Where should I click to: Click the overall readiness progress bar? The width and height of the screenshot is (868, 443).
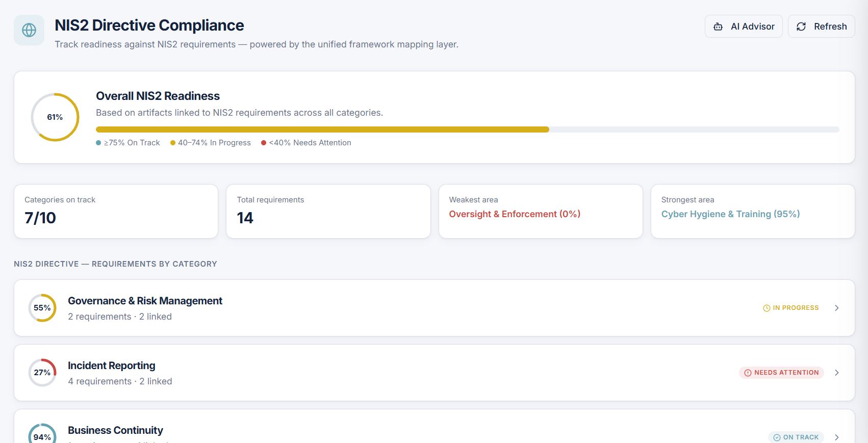468,129
